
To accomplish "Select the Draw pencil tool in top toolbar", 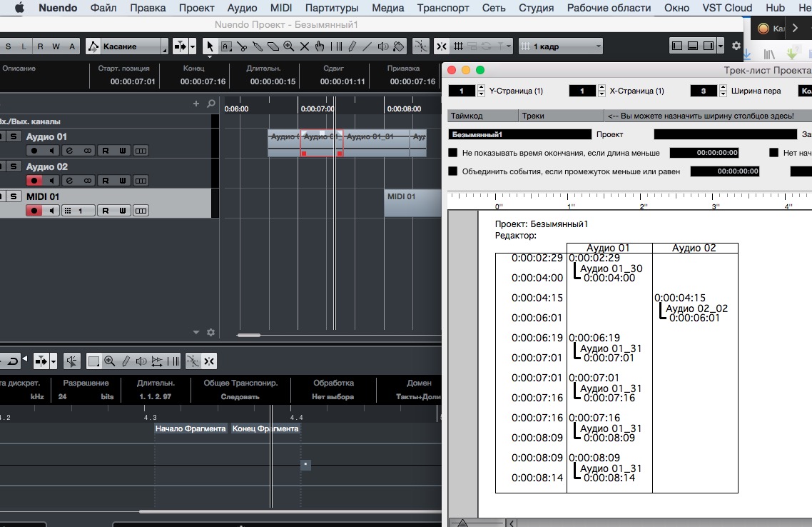I will (352, 46).
